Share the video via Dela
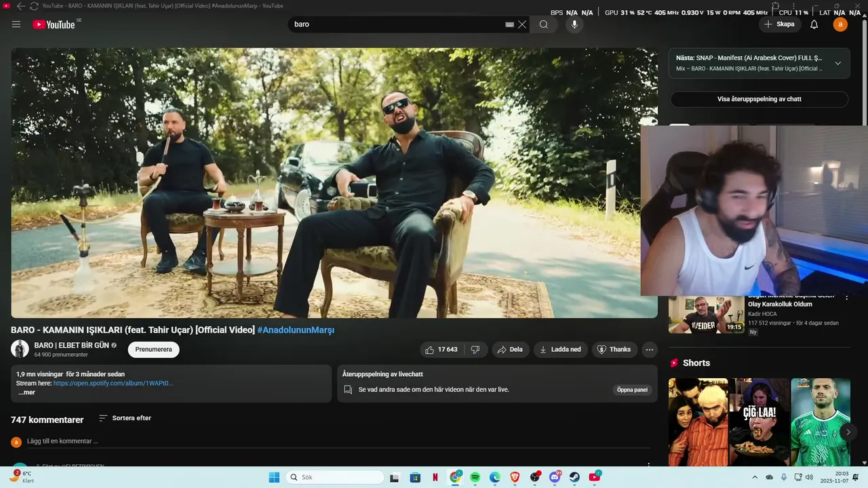This screenshot has height=488, width=868. (510, 350)
